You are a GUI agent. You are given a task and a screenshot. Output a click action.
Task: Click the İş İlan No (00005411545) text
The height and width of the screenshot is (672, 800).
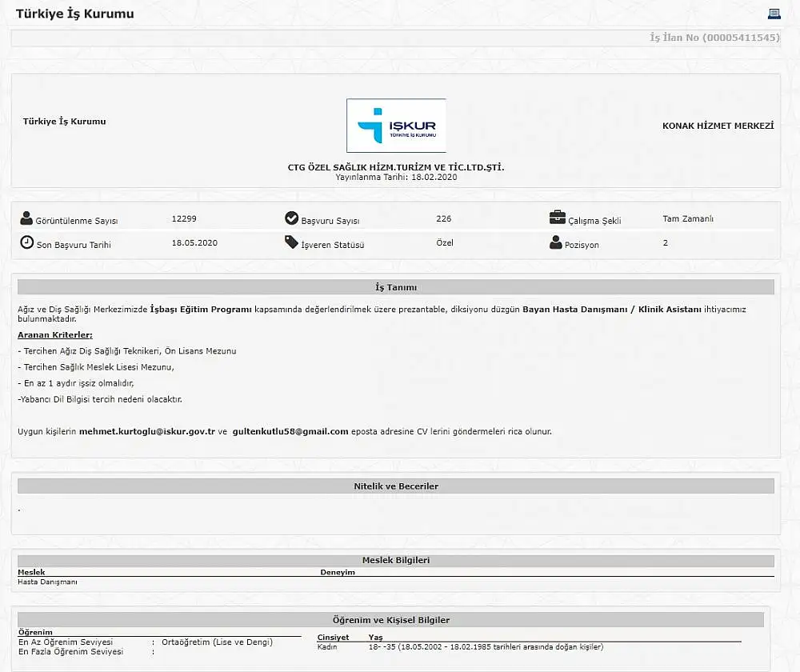tap(714, 38)
